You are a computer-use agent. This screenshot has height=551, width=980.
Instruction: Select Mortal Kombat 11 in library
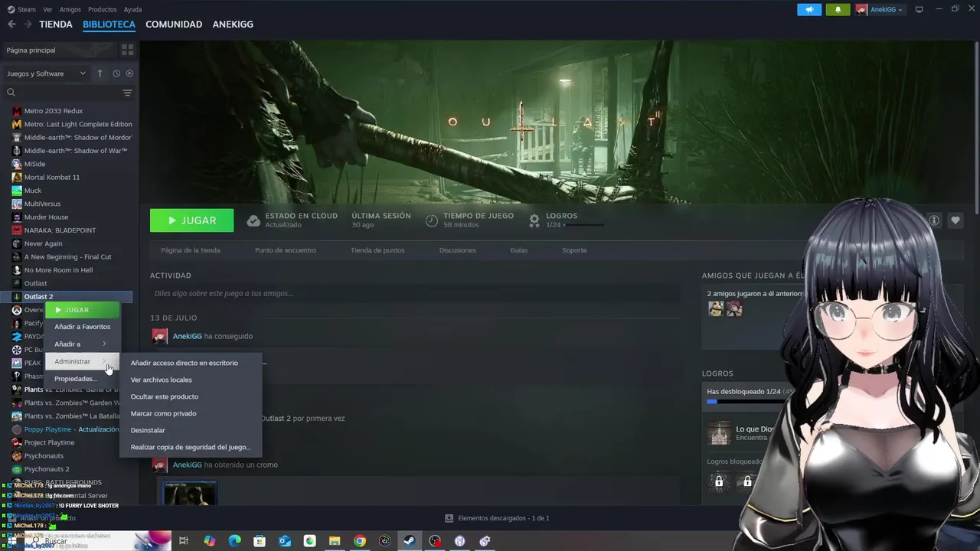(52, 177)
